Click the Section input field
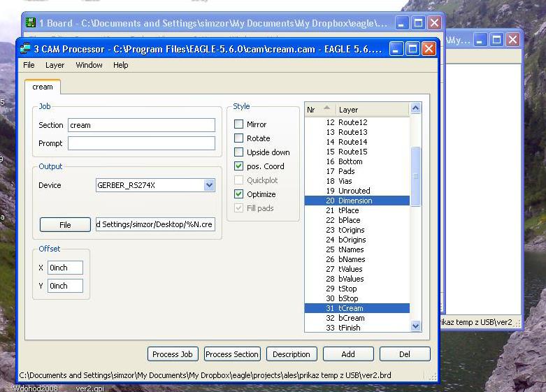The image size is (546, 392). tap(141, 125)
